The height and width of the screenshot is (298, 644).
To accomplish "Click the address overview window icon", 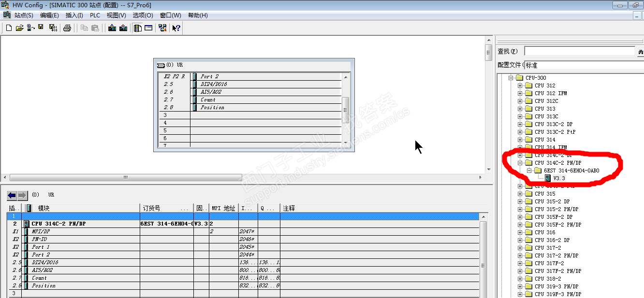I will click(148, 28).
